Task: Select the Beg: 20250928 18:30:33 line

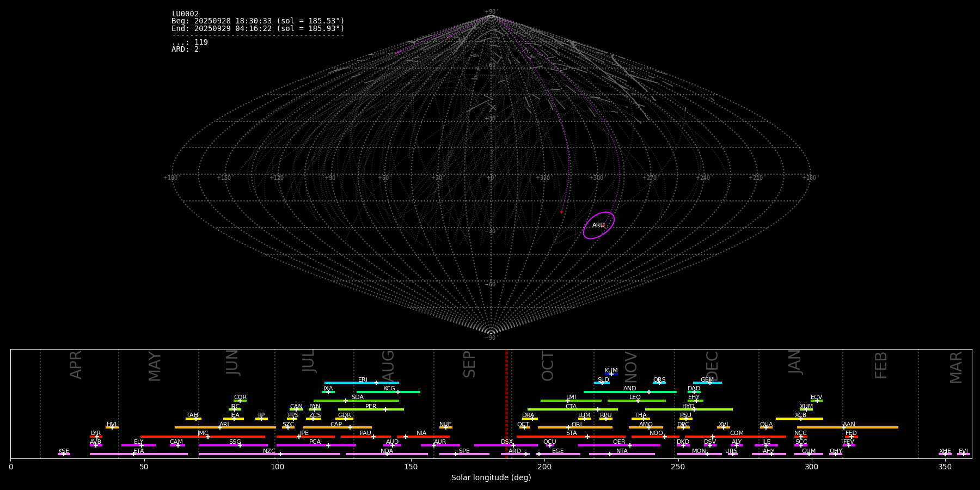Action: pos(258,21)
